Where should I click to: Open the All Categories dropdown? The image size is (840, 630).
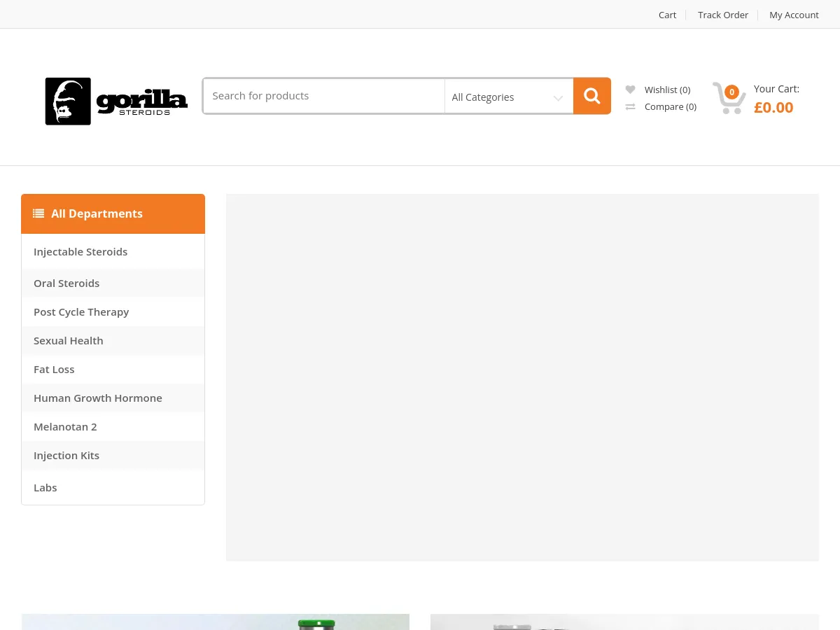[509, 97]
